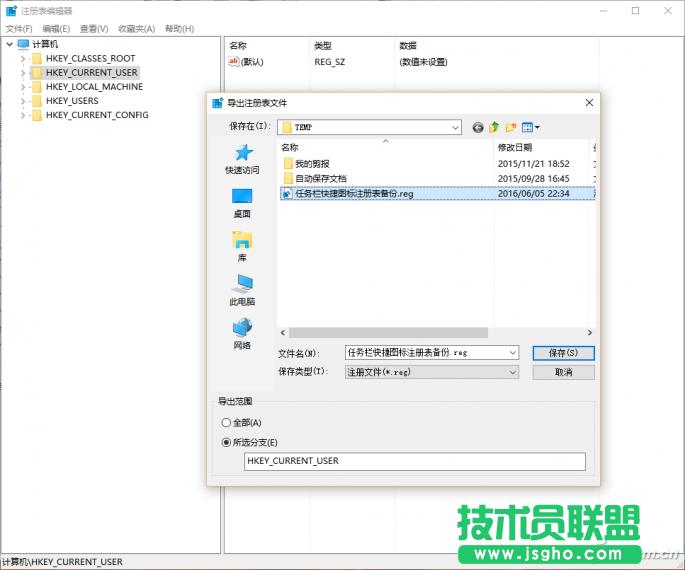
Task: Open the view menu icon in dialog
Action: tap(530, 127)
